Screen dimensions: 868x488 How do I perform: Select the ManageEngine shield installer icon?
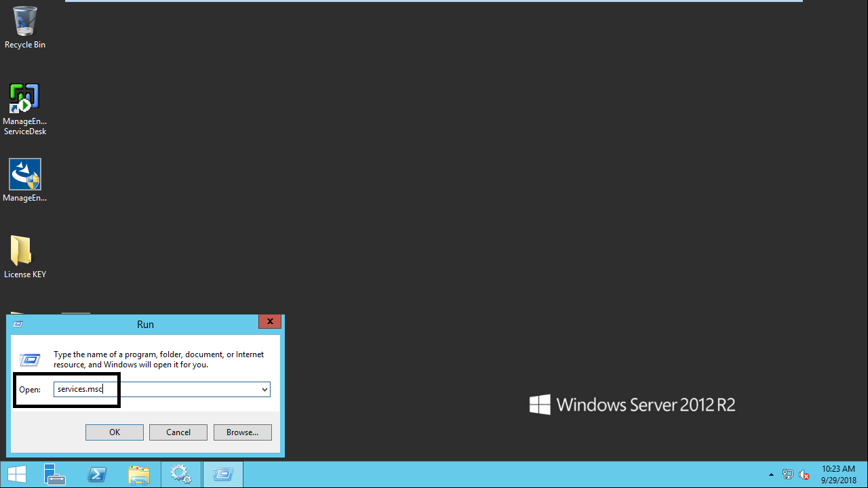click(25, 175)
